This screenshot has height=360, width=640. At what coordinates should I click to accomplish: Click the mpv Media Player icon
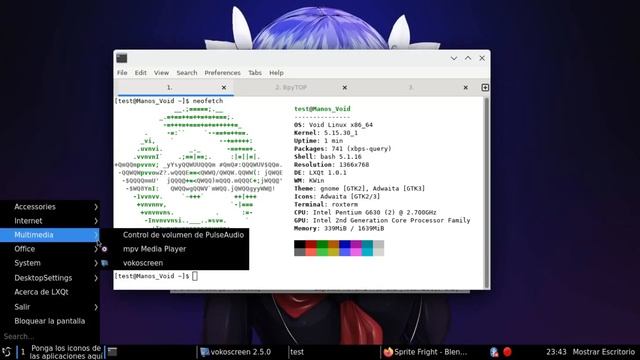pyautogui.click(x=104, y=249)
